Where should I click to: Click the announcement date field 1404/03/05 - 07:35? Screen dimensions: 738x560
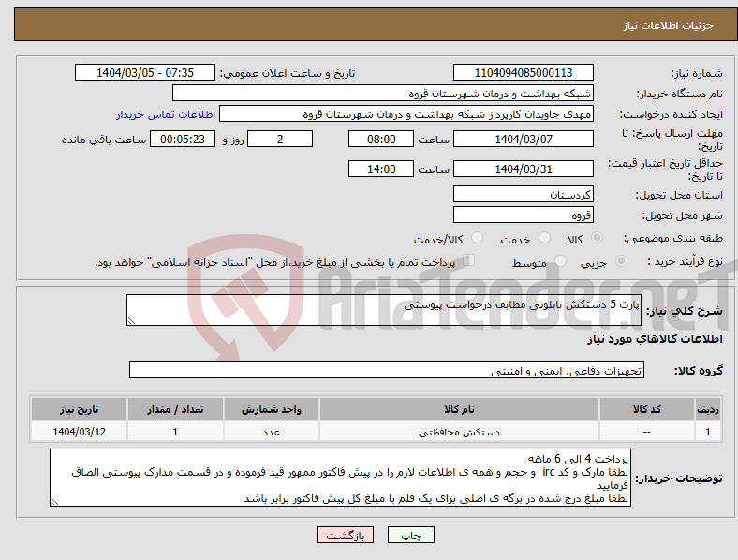pyautogui.click(x=145, y=72)
